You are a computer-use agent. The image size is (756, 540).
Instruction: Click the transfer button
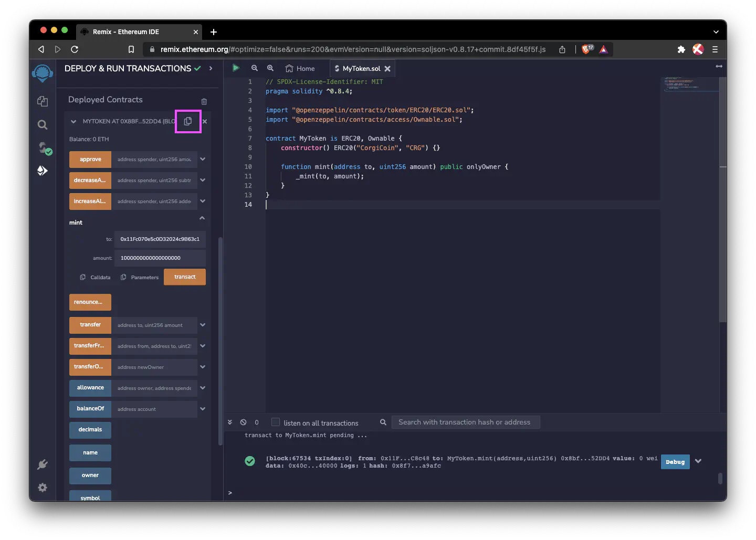[90, 325]
